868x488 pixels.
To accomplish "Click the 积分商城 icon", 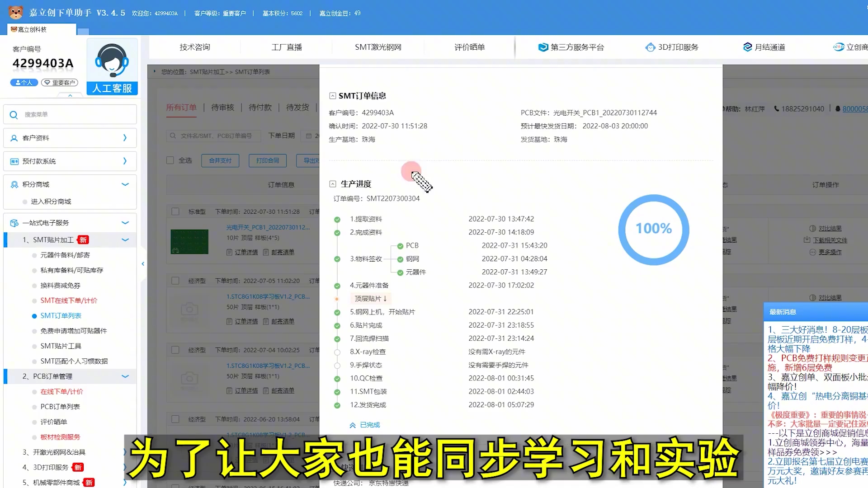I will 14,184.
